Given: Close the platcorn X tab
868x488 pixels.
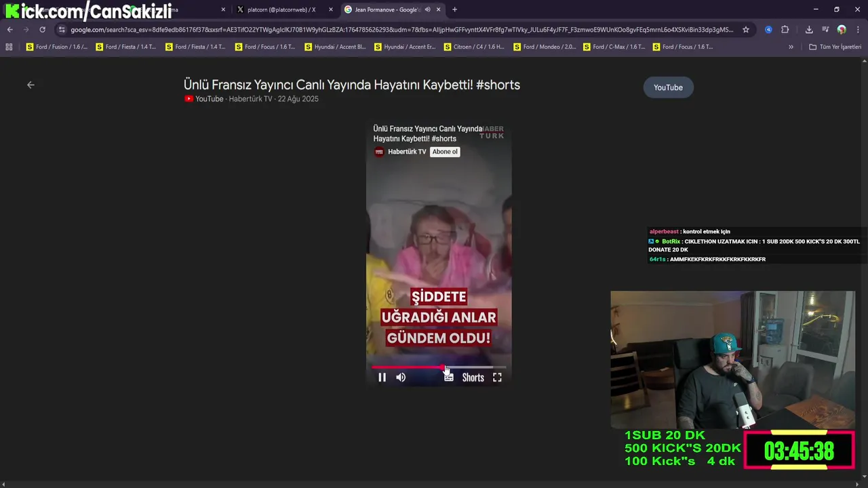Looking at the screenshot, I should tap(331, 9).
